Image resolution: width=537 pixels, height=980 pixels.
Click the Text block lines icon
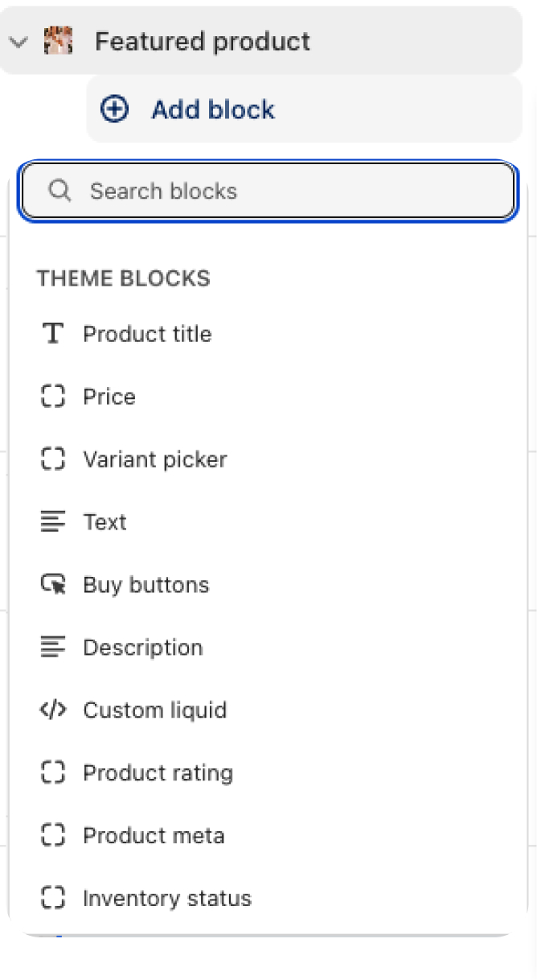(x=53, y=522)
